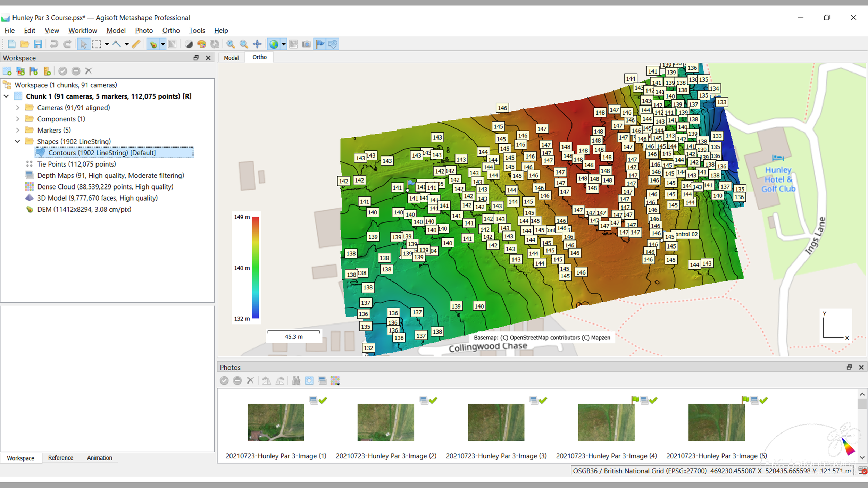Collapse the Shapes folder
868x488 pixels.
click(x=17, y=141)
